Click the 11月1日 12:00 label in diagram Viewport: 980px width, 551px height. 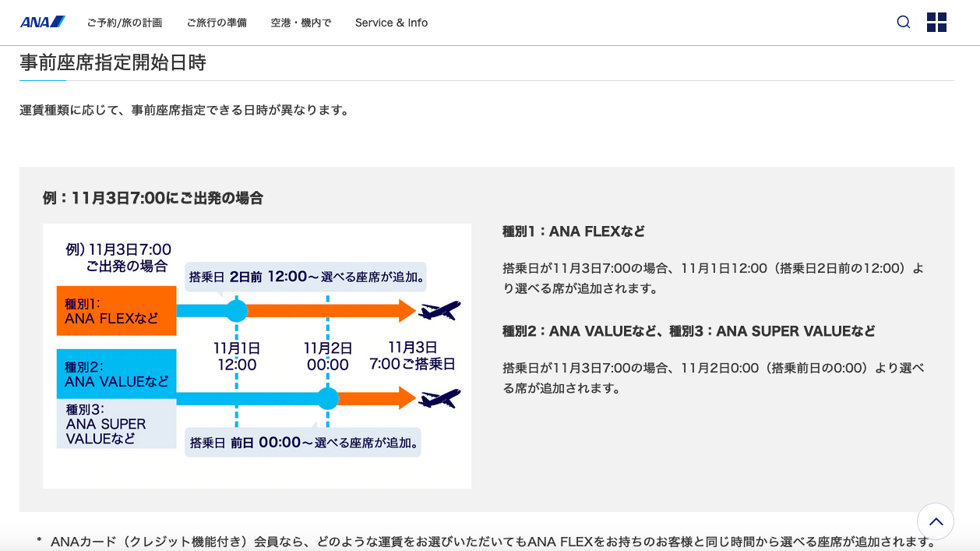pyautogui.click(x=237, y=356)
